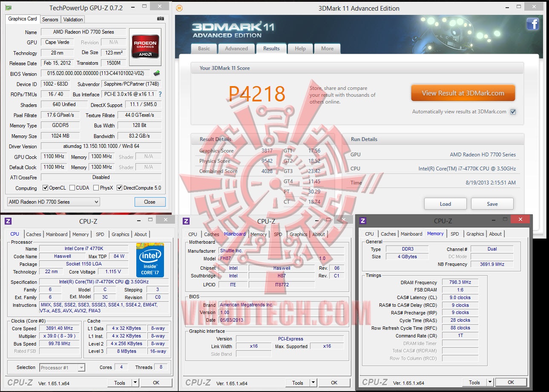Click OK in the CPU-Z CPU window
The image size is (549, 392).
(156, 383)
